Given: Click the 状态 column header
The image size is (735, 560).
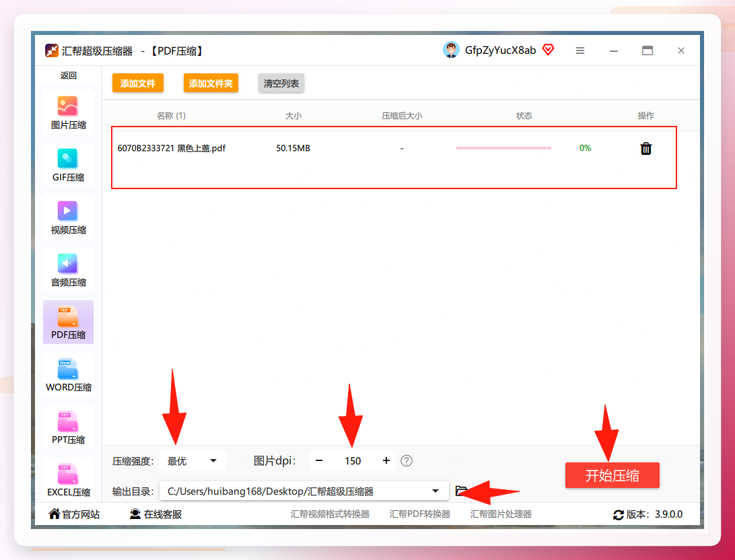Looking at the screenshot, I should coord(524,116).
